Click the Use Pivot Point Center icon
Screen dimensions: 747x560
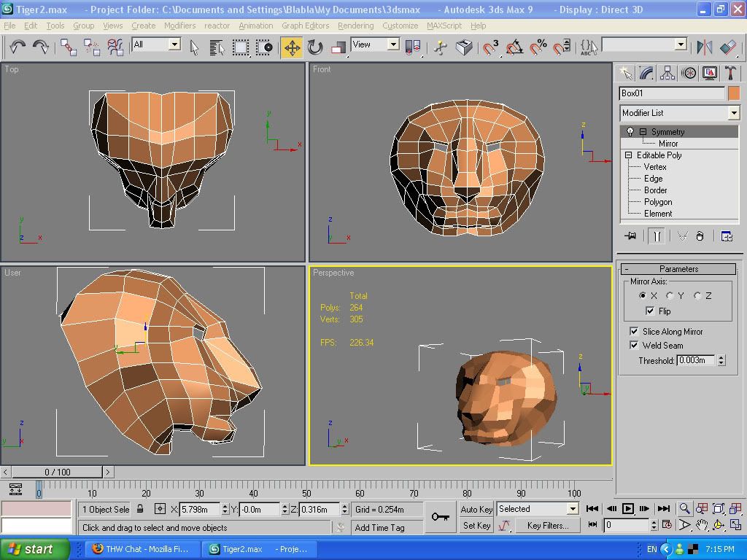click(413, 47)
